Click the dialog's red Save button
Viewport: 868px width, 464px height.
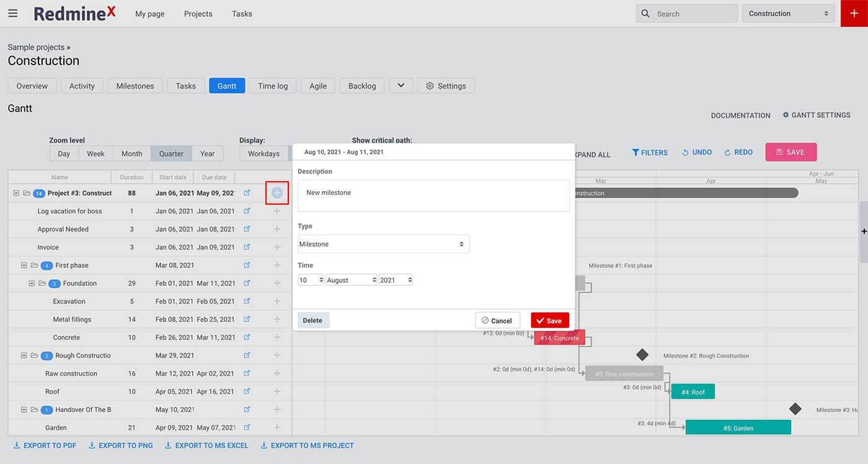(x=550, y=320)
